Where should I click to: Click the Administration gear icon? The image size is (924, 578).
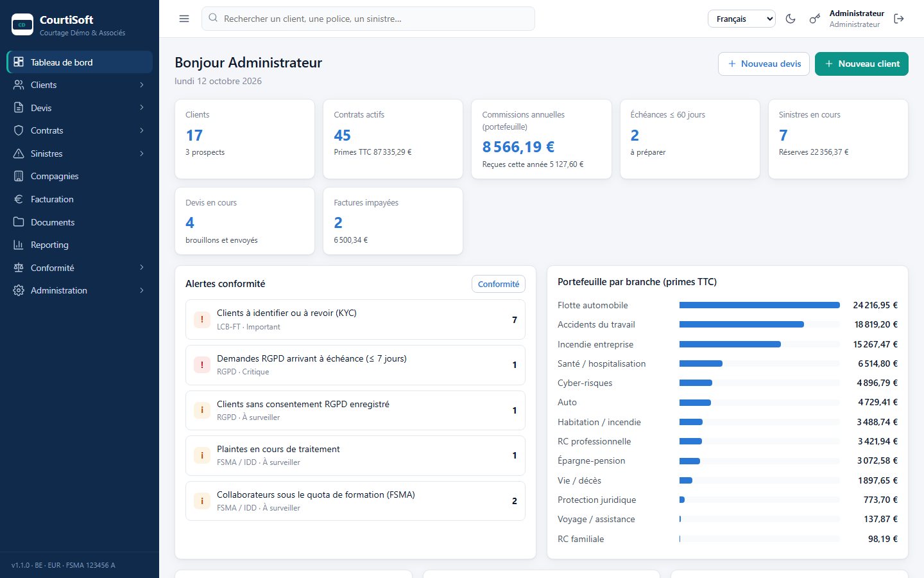click(19, 290)
